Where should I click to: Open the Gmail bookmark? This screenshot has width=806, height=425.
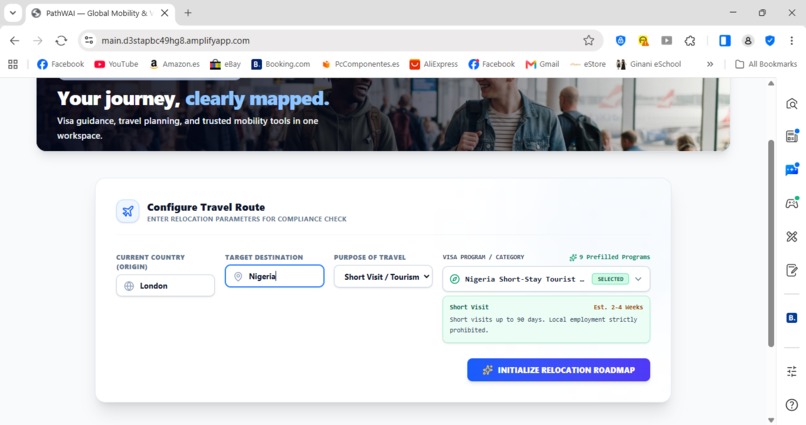coord(542,64)
